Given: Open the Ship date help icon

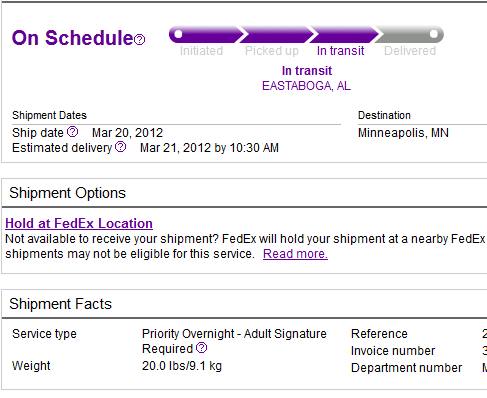Looking at the screenshot, I should pos(72,132).
